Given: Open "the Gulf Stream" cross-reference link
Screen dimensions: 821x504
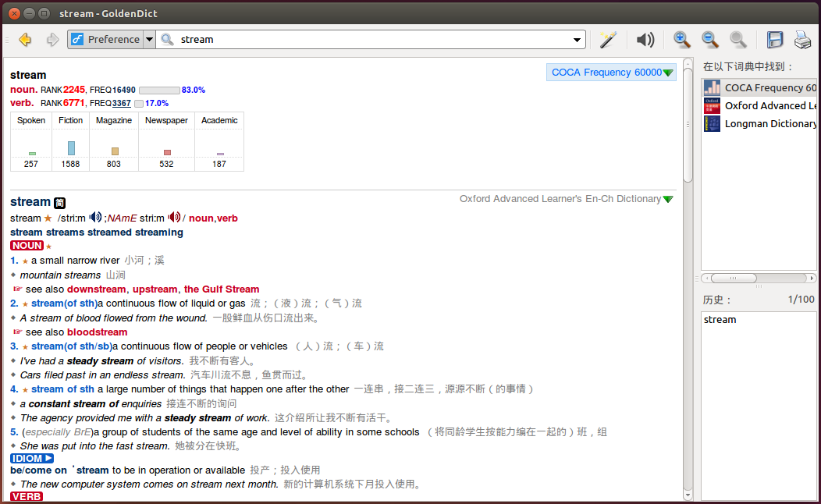Looking at the screenshot, I should click(222, 289).
